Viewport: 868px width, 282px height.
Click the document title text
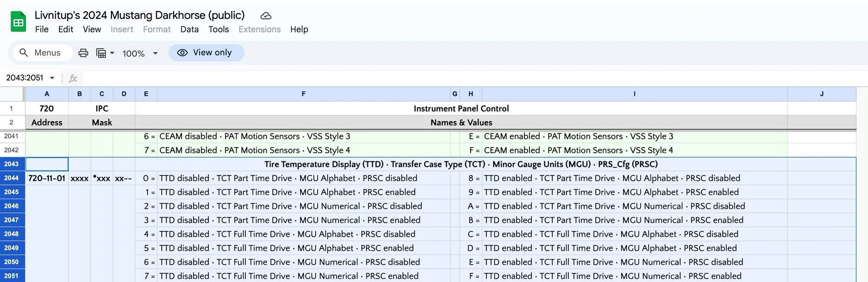coord(140,15)
